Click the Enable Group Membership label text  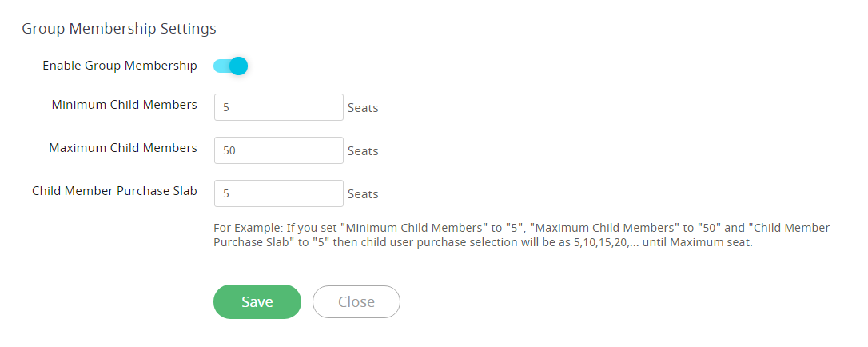click(x=120, y=66)
